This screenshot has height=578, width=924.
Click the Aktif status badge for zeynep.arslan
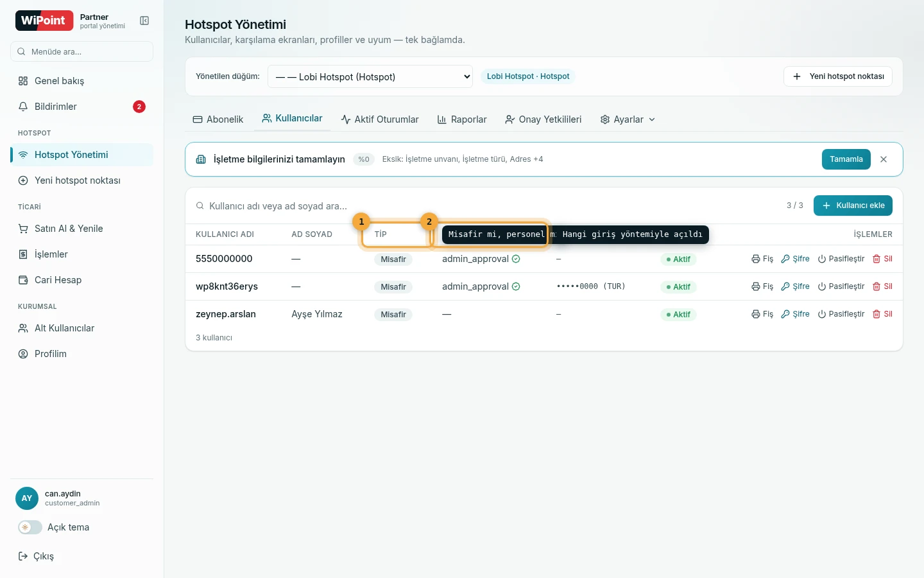[678, 315]
